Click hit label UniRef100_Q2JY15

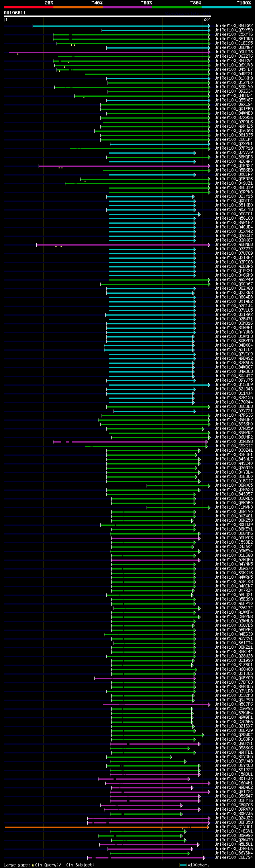coord(233,196)
